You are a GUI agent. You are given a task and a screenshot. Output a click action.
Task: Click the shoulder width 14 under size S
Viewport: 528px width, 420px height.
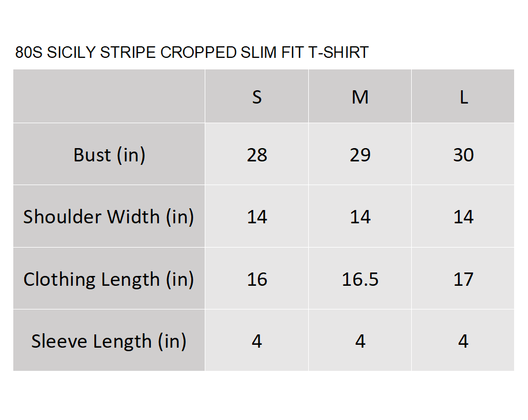tap(257, 216)
